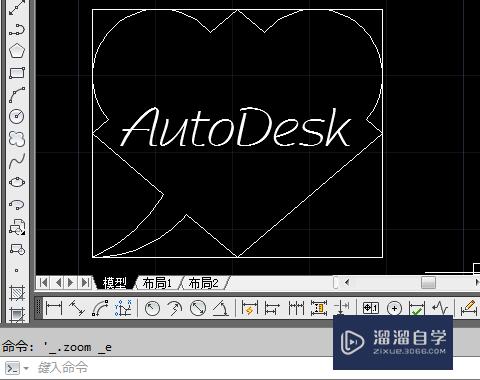Click the Quick Dimension tool

click(x=250, y=308)
